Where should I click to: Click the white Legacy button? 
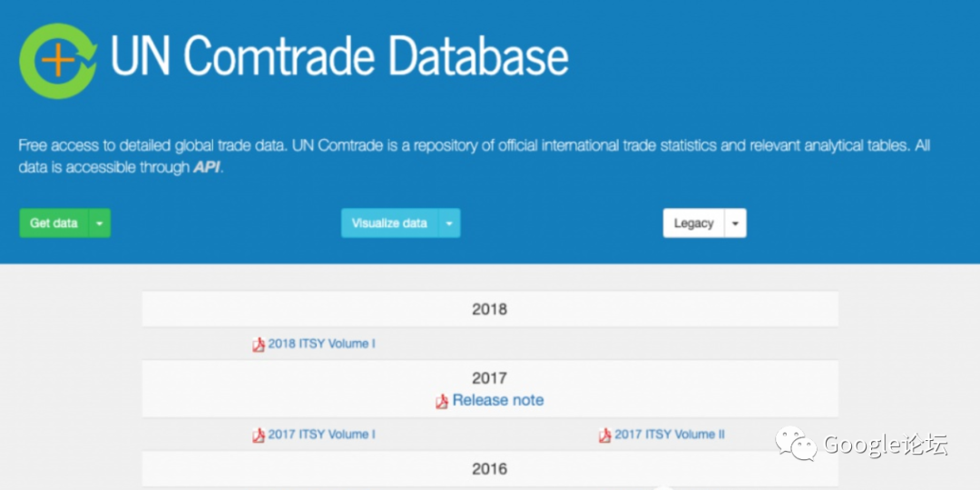[x=693, y=223]
